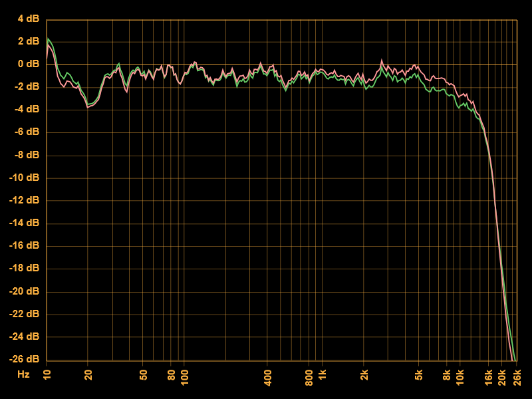Image resolution: width=532 pixels, height=399 pixels.
Task: Click the 16k frequency label
Action: (x=489, y=377)
